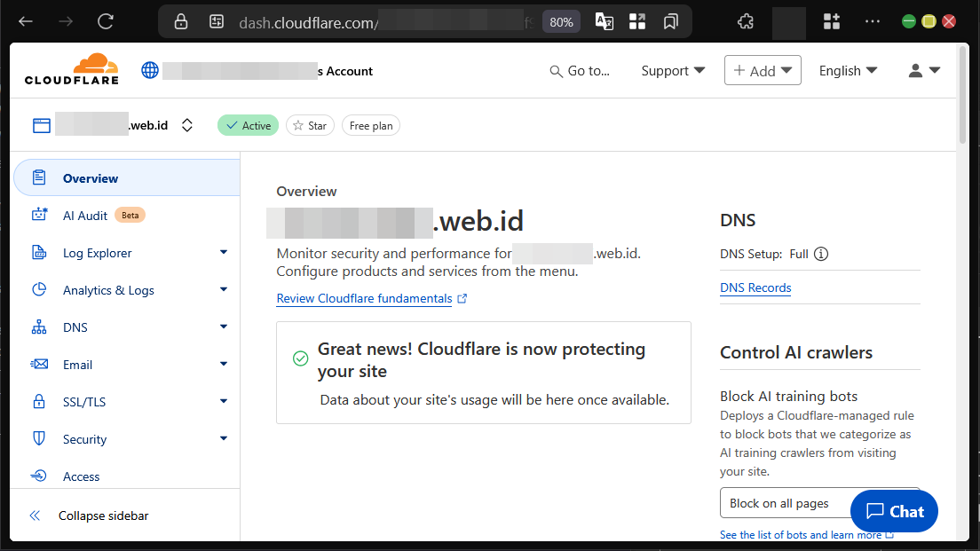Open See the list of bots link
980x551 pixels.
click(x=807, y=535)
